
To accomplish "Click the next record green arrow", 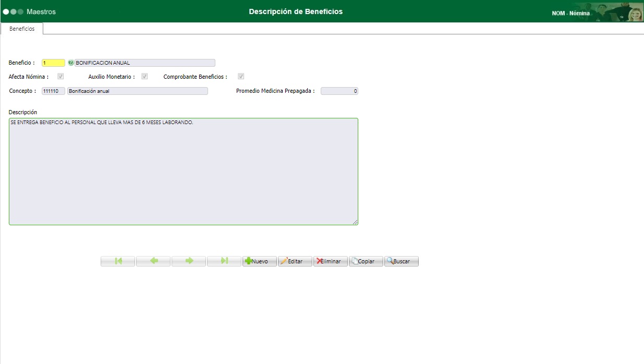I will [189, 261].
